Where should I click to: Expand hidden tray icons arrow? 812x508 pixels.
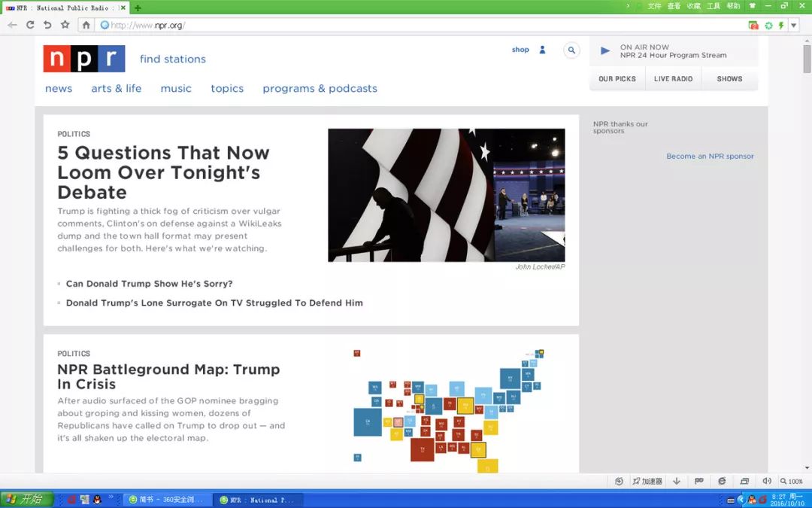pyautogui.click(x=741, y=500)
